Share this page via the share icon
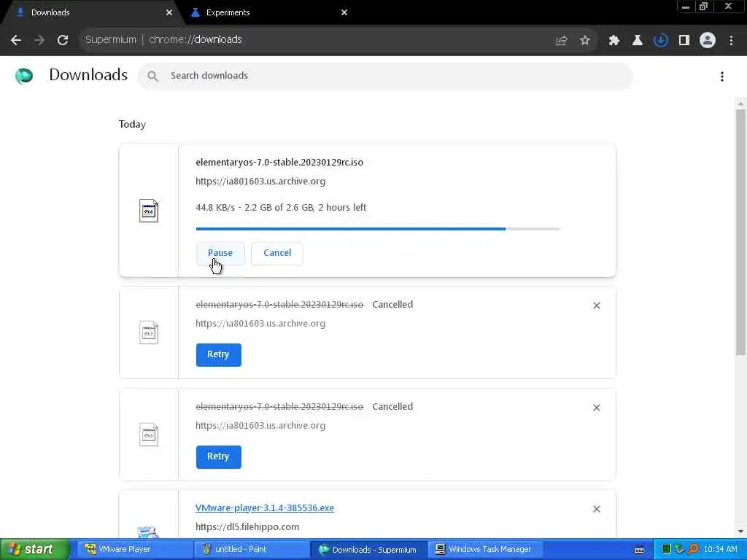The height and width of the screenshot is (560, 747). [561, 41]
